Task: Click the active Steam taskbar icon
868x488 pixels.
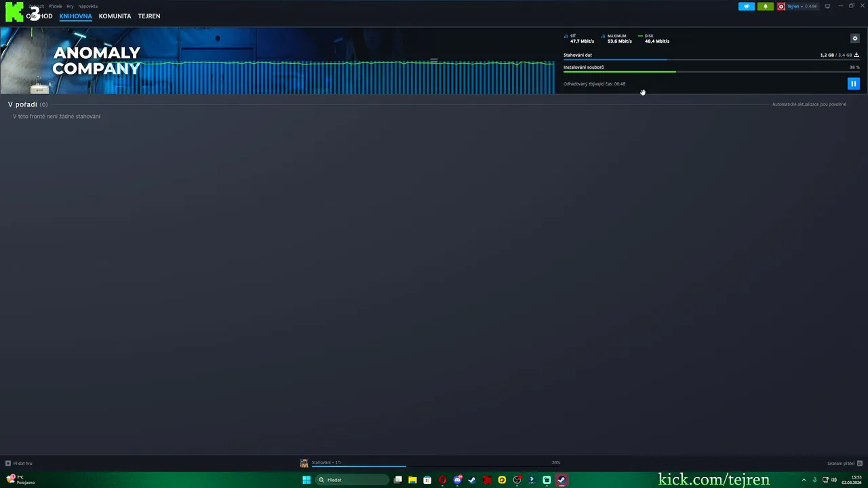Action: click(561, 480)
